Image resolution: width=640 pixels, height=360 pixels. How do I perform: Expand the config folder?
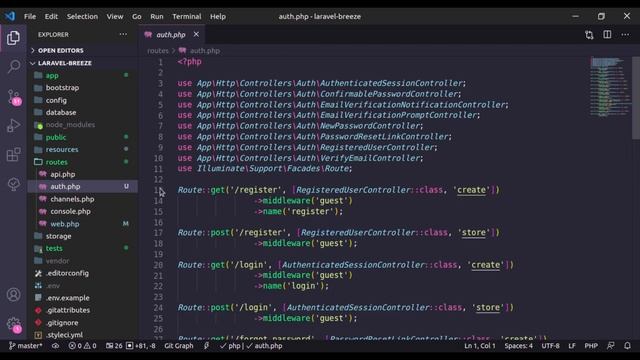(x=56, y=100)
